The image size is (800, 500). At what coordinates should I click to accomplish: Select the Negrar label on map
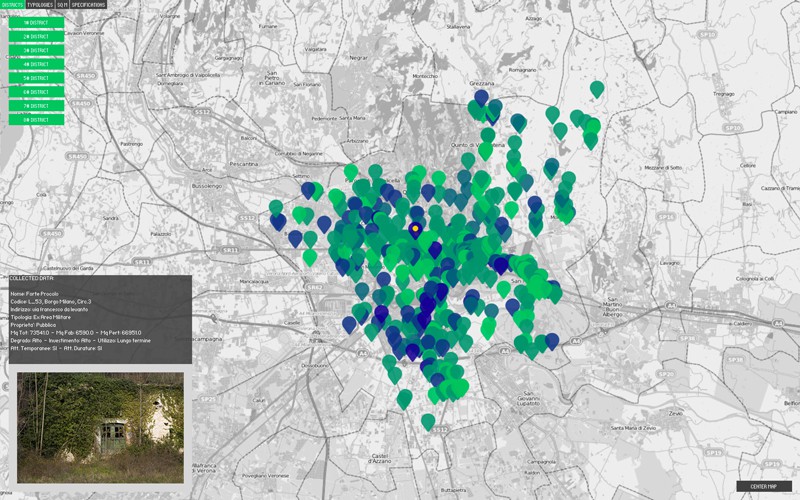[358, 58]
